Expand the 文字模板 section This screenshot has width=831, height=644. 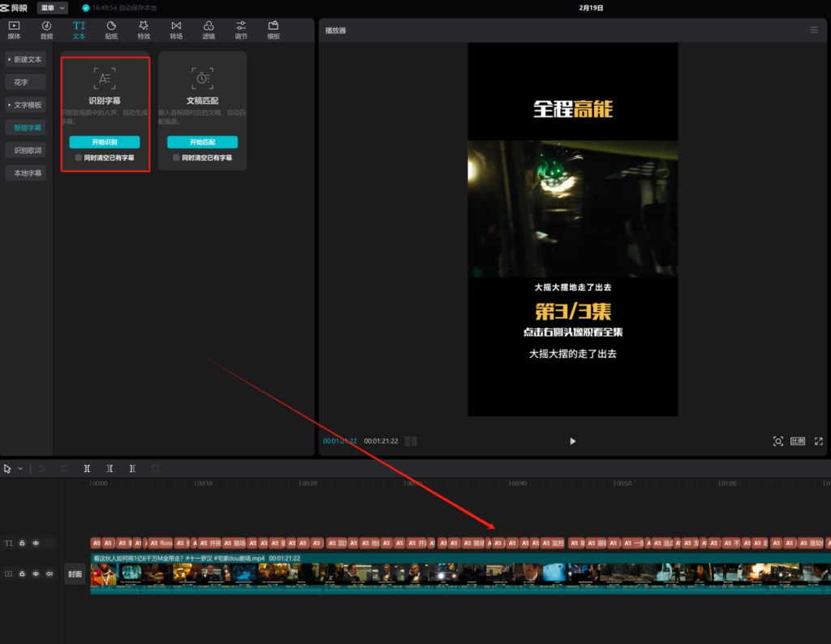click(x=25, y=105)
